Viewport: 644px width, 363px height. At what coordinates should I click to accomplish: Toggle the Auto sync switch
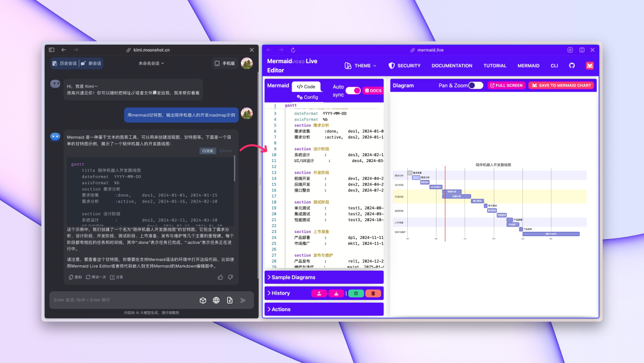(x=353, y=91)
